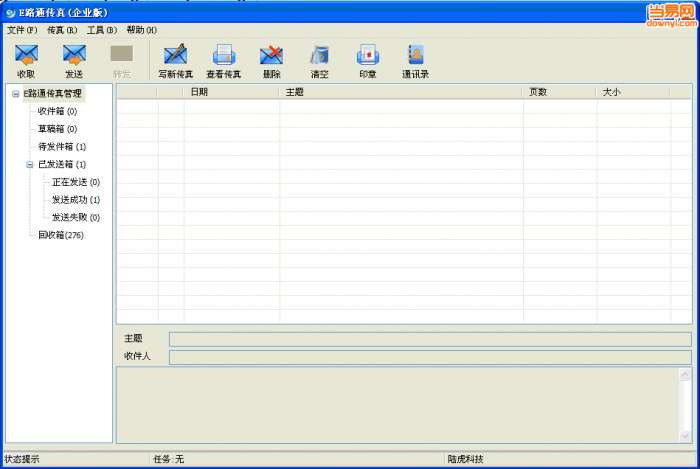Open the 印章 stamp tool
This screenshot has width=700, height=469.
[368, 61]
